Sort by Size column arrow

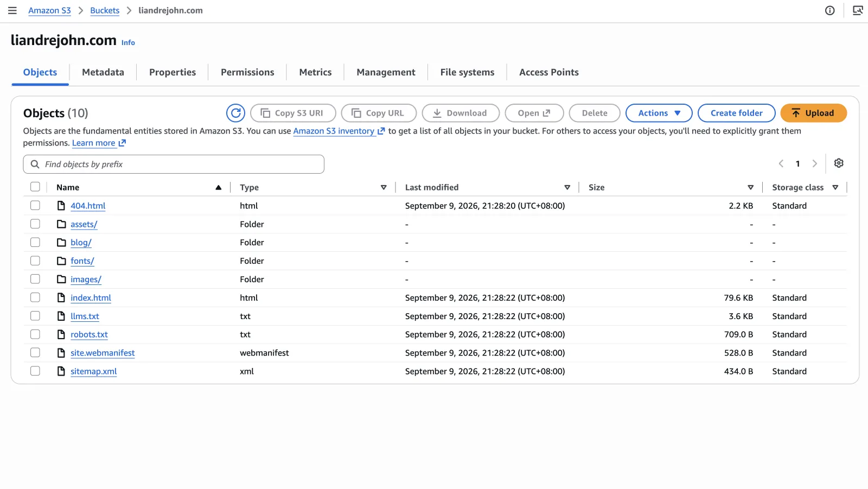click(750, 187)
